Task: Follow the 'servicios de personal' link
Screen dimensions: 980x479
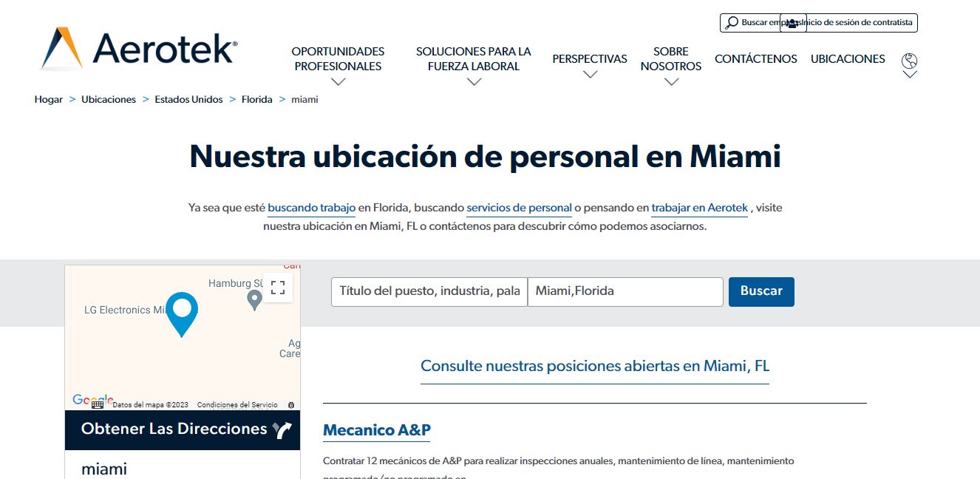Action: [520, 208]
